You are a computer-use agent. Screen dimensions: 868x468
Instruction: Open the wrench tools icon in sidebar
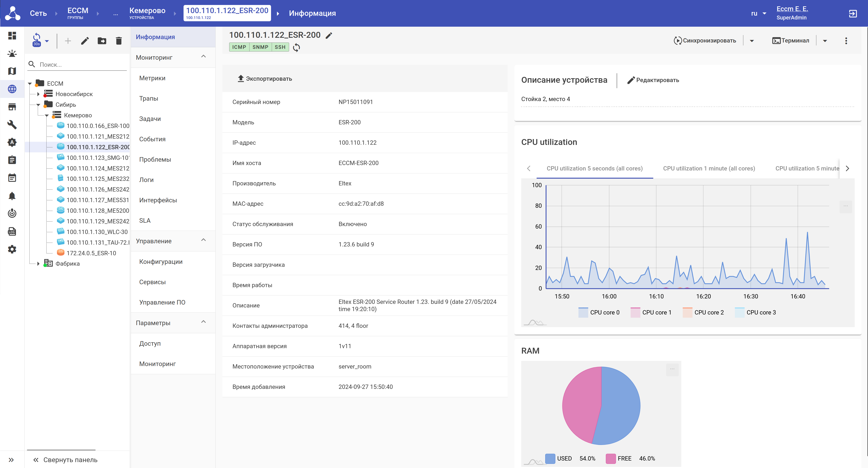pos(12,125)
